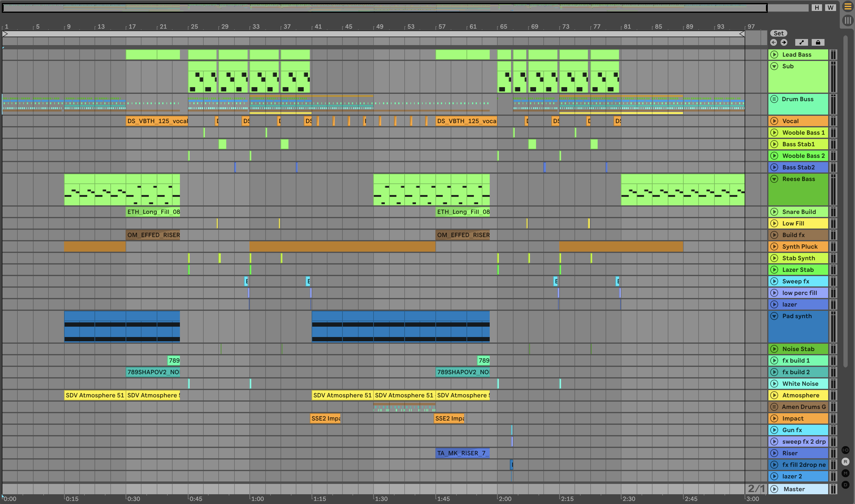Unfold the Vocal track
Viewport: 855px width, 504px height.
click(x=775, y=121)
